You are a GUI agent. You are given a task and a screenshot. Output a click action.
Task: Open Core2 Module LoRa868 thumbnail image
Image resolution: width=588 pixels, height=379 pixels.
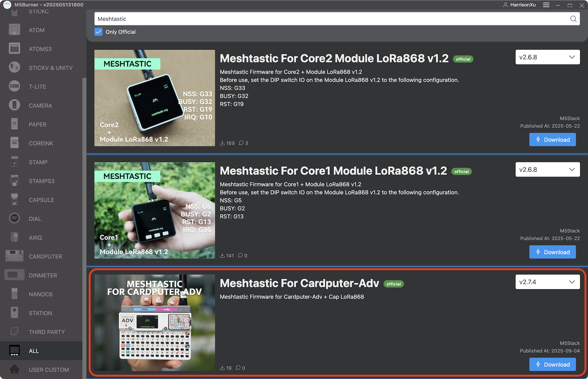155,98
